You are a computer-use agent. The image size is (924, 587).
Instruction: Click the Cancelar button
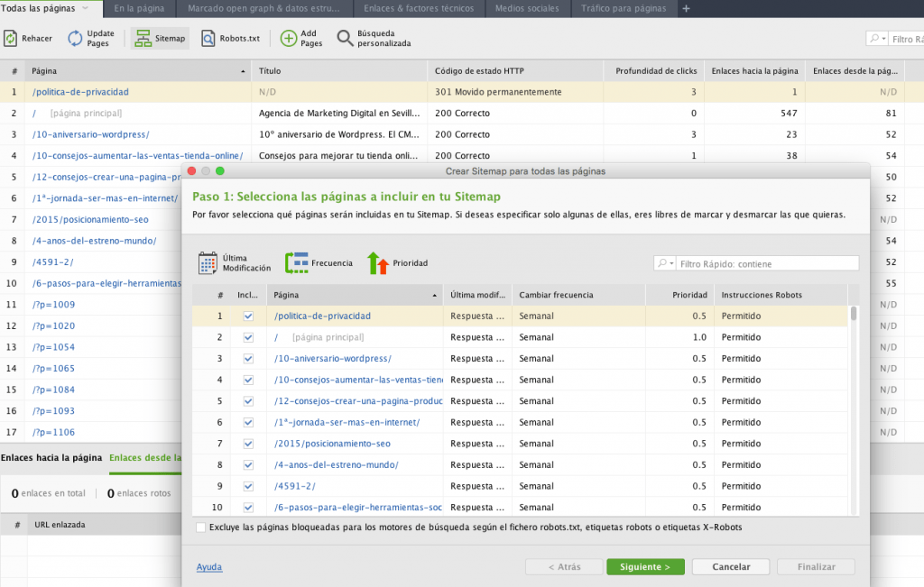click(x=731, y=566)
